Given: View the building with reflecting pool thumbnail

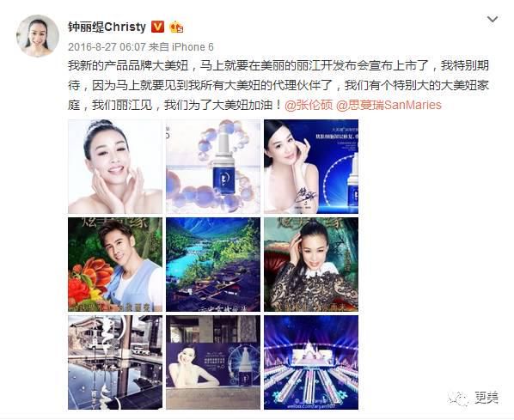Looking at the screenshot, I should [115, 362].
